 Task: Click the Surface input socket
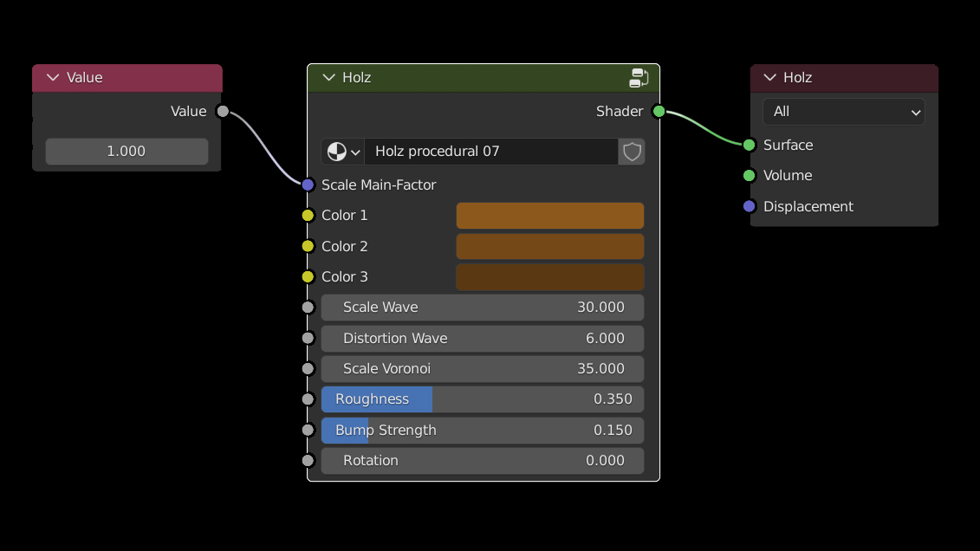coord(750,145)
